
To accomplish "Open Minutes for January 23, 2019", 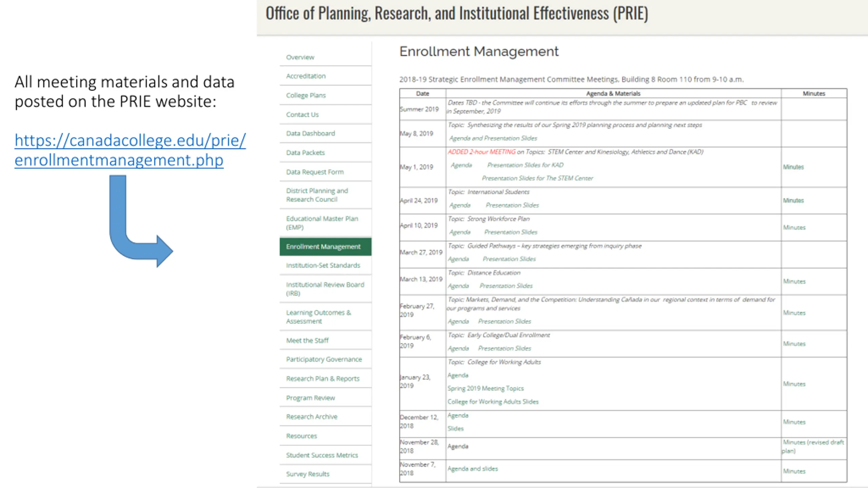I will (794, 384).
